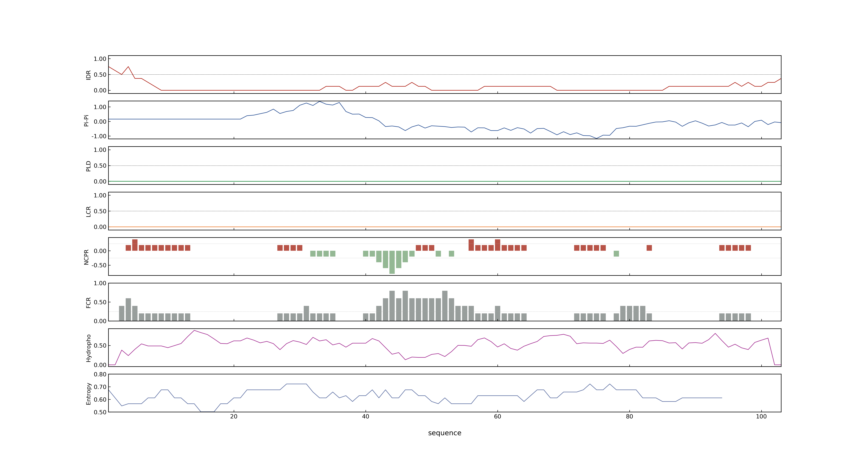Select the 0.60 tick on Entropy axis

click(100, 400)
